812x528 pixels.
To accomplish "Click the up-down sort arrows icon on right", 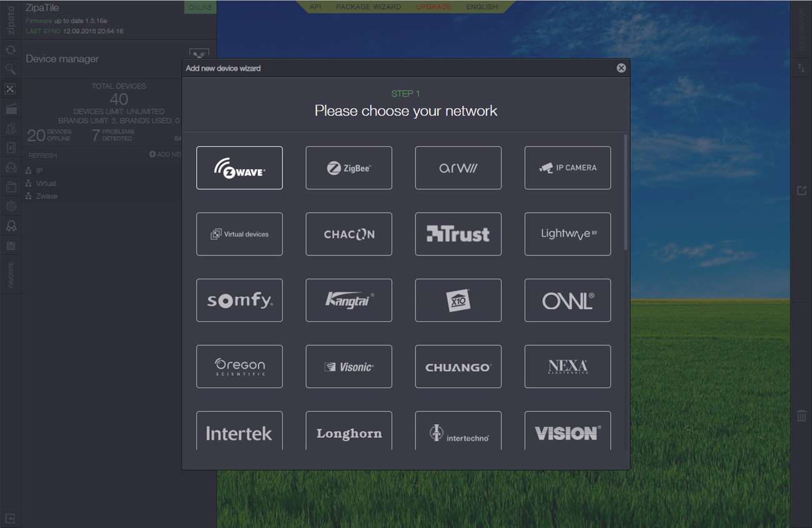I will pos(801,68).
